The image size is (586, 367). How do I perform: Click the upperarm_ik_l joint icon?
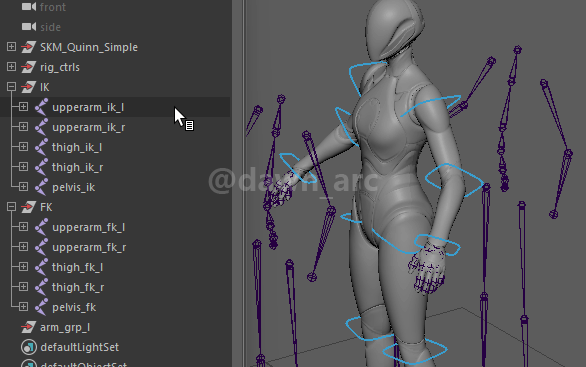[x=41, y=107]
